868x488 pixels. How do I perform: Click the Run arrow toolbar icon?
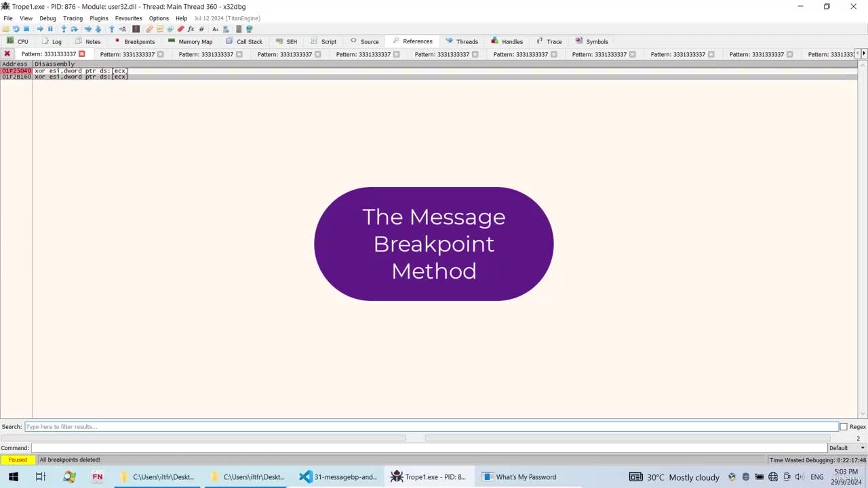pos(40,29)
